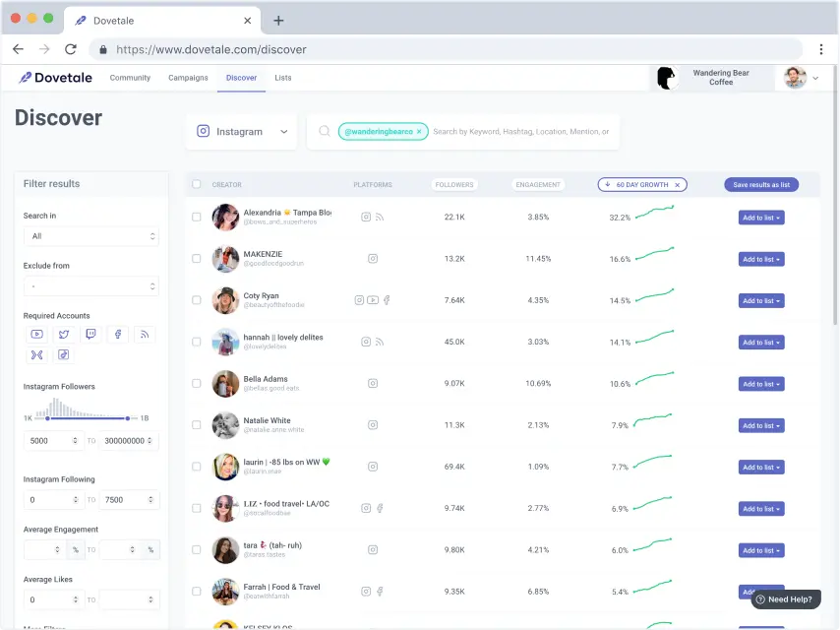
Task: Switch to the Campaigns tab
Action: (188, 78)
